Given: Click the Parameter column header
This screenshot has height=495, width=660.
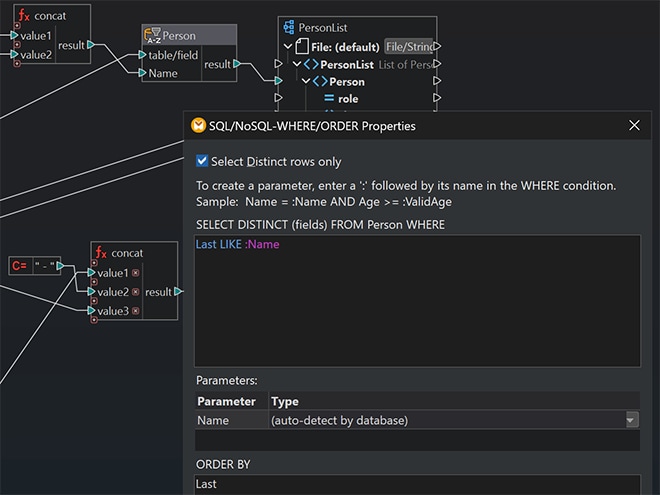Looking at the screenshot, I should (232, 401).
